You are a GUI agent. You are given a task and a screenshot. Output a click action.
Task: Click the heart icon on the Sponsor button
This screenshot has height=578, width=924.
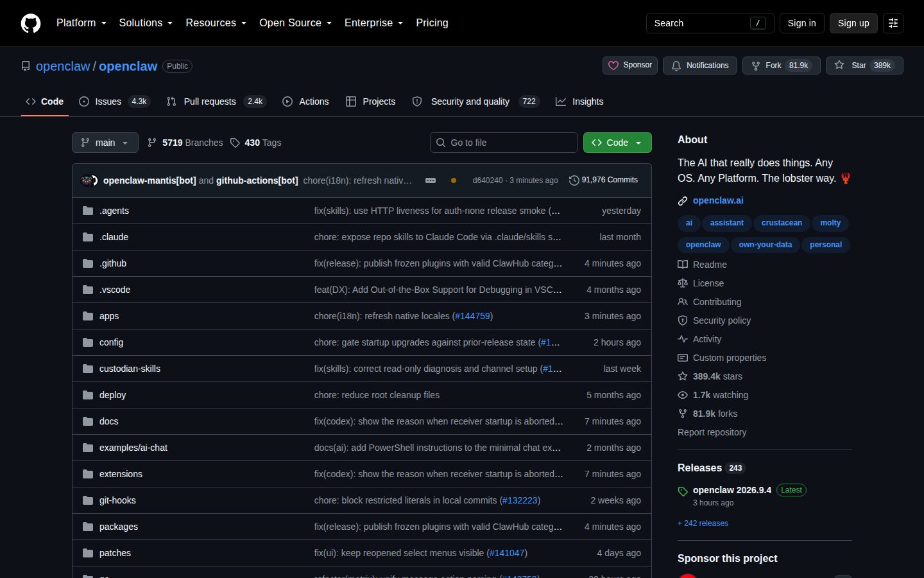[x=613, y=66]
